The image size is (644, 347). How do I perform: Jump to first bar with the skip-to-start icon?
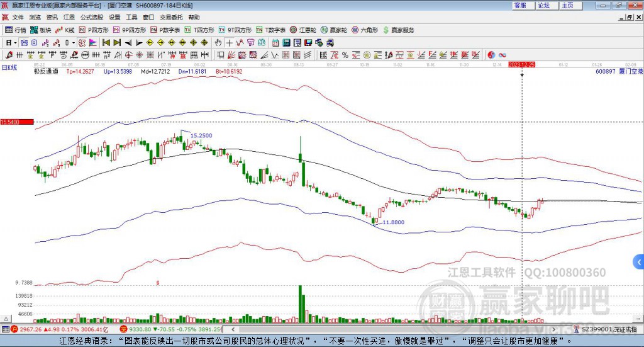click(x=106, y=43)
